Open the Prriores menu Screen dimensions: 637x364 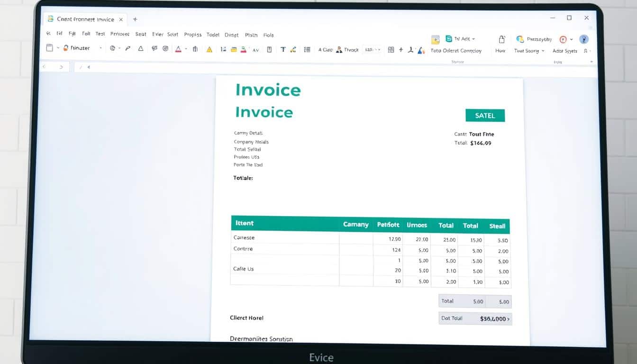120,34
